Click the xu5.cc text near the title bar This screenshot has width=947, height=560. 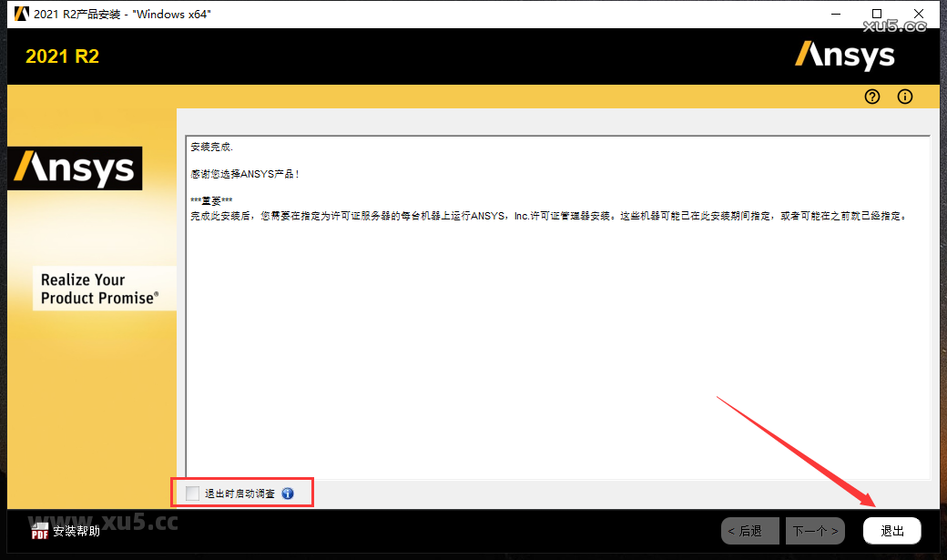[x=893, y=25]
